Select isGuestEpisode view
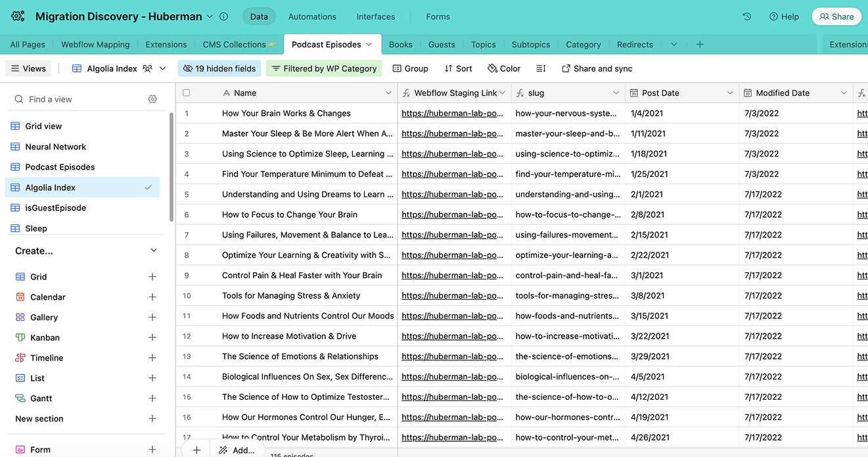 (83, 208)
